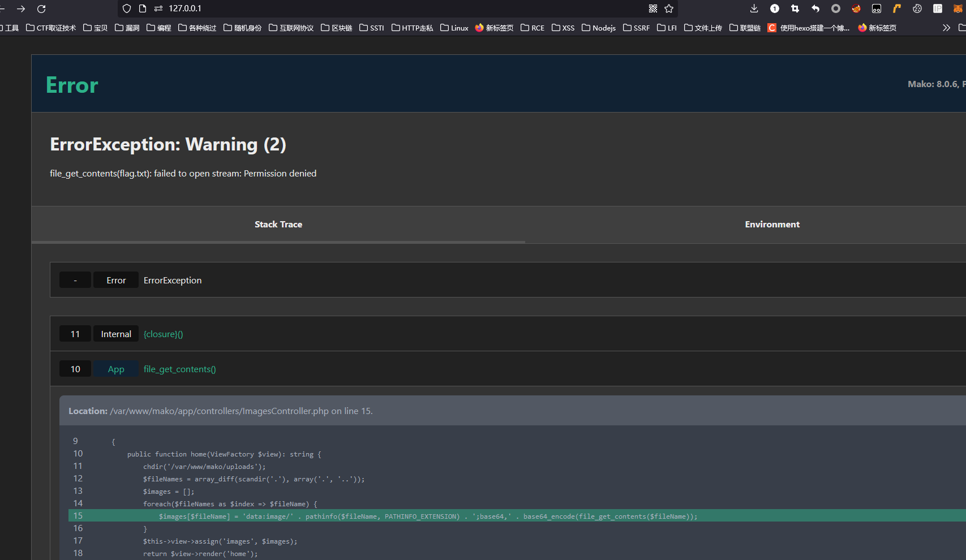Click the QR code icon in address bar
The width and height of the screenshot is (966, 560).
(653, 8)
